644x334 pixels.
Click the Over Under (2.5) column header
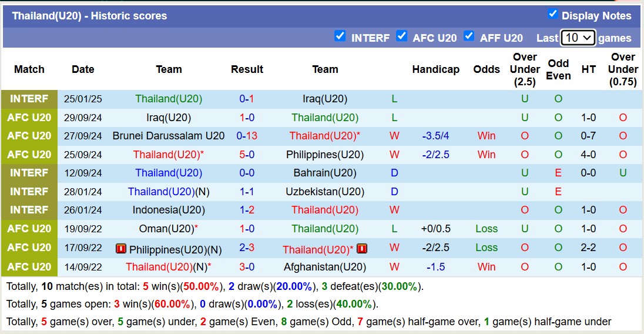(x=524, y=69)
